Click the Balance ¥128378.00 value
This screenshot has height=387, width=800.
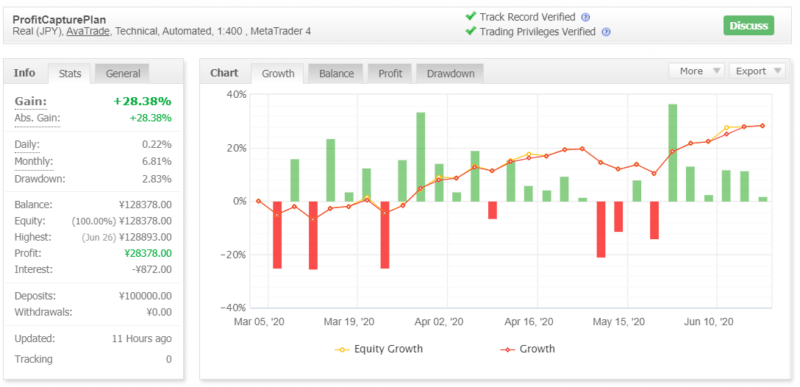(x=145, y=205)
